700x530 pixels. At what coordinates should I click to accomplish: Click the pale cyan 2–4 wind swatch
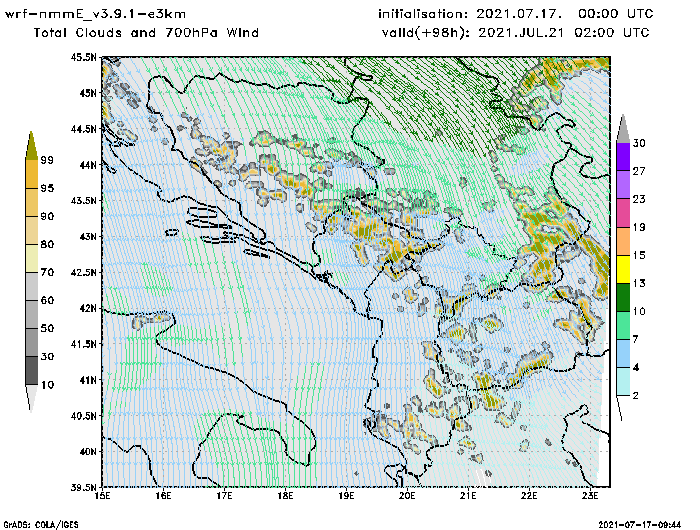tap(623, 381)
